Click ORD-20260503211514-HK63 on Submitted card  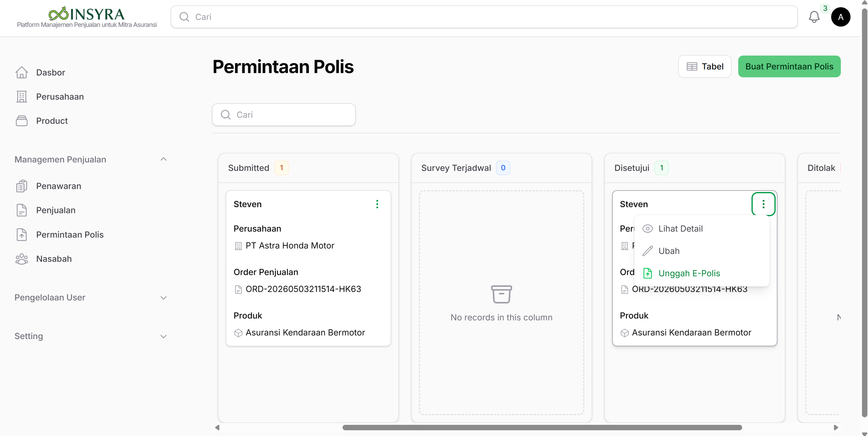[303, 289]
